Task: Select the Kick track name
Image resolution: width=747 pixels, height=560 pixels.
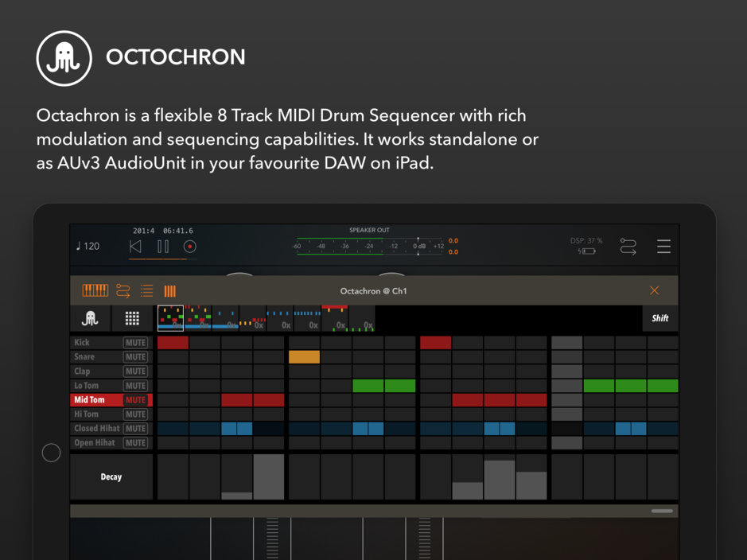Action: (x=82, y=342)
